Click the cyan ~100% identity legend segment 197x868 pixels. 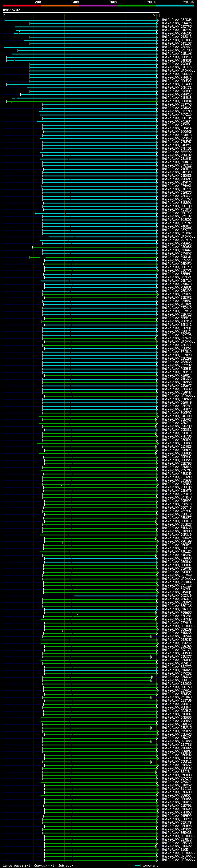(x=175, y=6)
